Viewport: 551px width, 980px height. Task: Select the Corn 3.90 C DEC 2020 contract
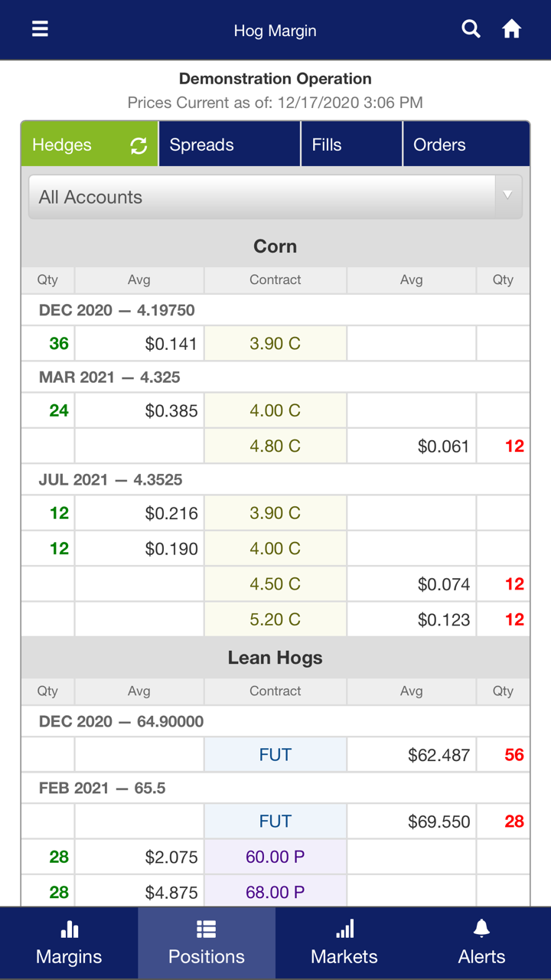pyautogui.click(x=275, y=344)
